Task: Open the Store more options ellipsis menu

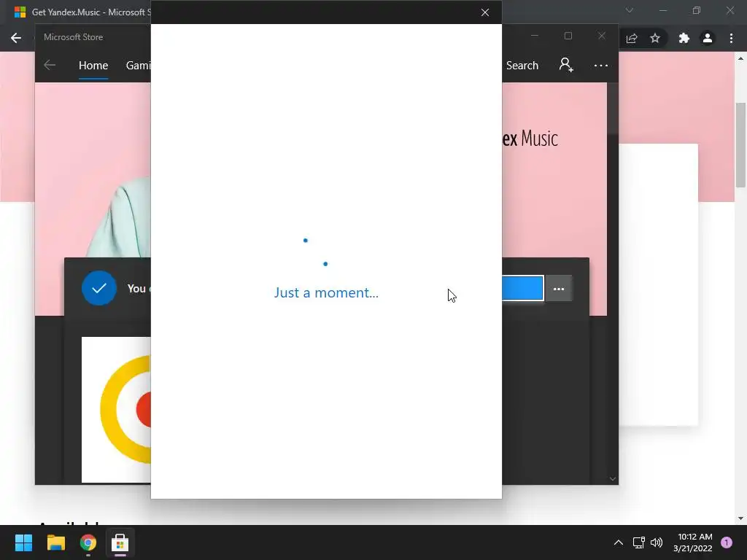Action: [601, 65]
